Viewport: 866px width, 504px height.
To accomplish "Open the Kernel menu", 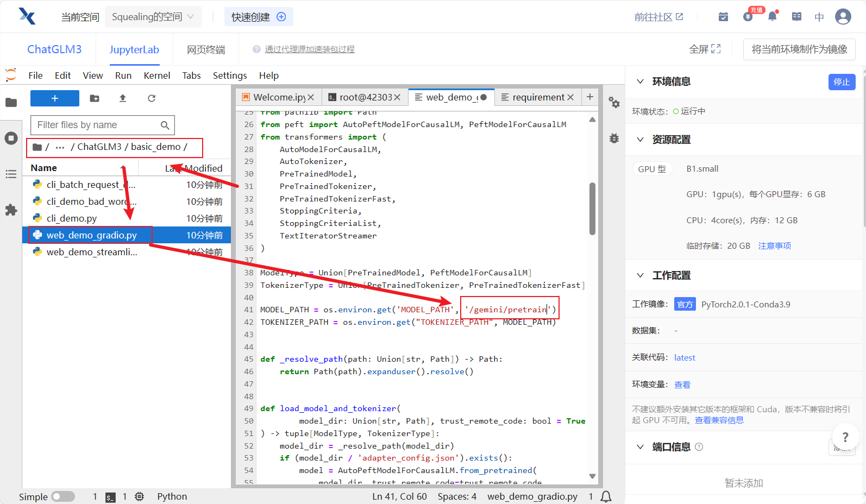I will [156, 75].
